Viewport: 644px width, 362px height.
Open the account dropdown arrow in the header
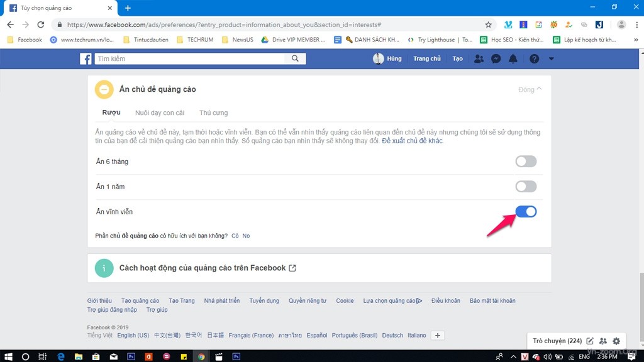click(552, 58)
